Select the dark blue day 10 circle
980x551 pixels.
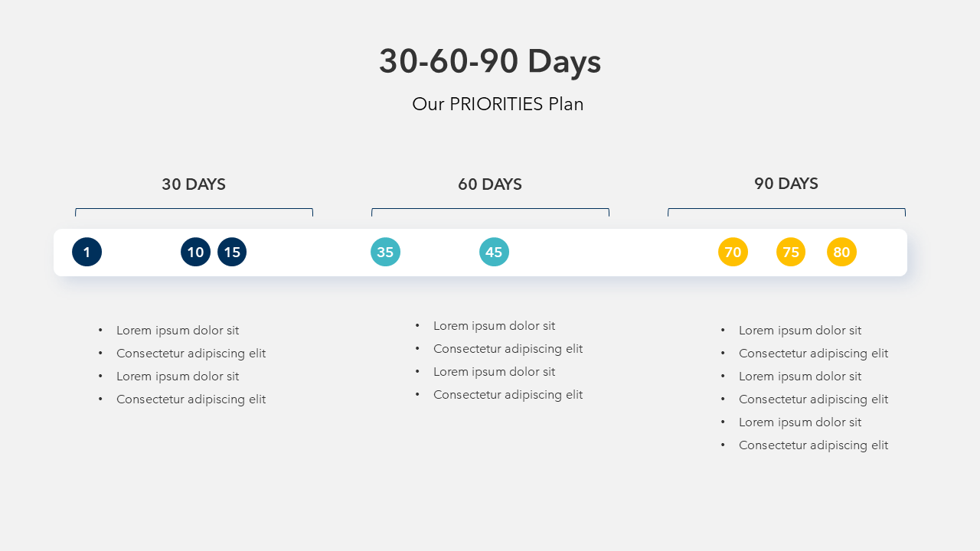[x=195, y=252]
